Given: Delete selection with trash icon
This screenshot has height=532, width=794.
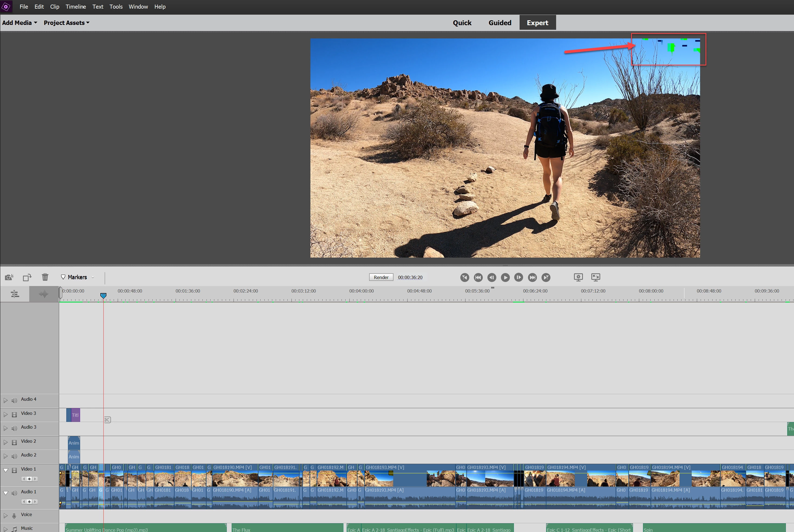Looking at the screenshot, I should [45, 277].
